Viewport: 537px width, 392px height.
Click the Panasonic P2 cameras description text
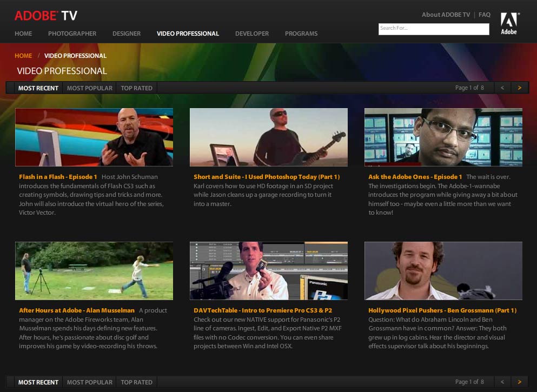coord(268,333)
